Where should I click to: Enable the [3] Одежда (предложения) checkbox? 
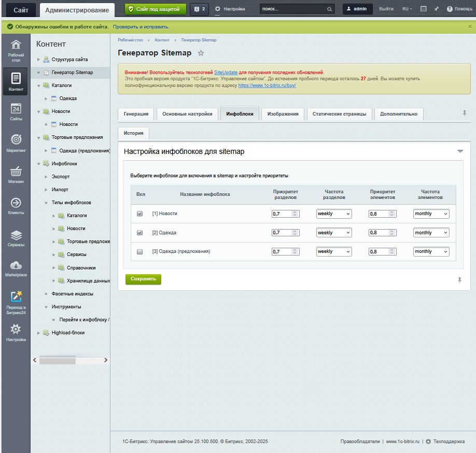pyautogui.click(x=139, y=252)
